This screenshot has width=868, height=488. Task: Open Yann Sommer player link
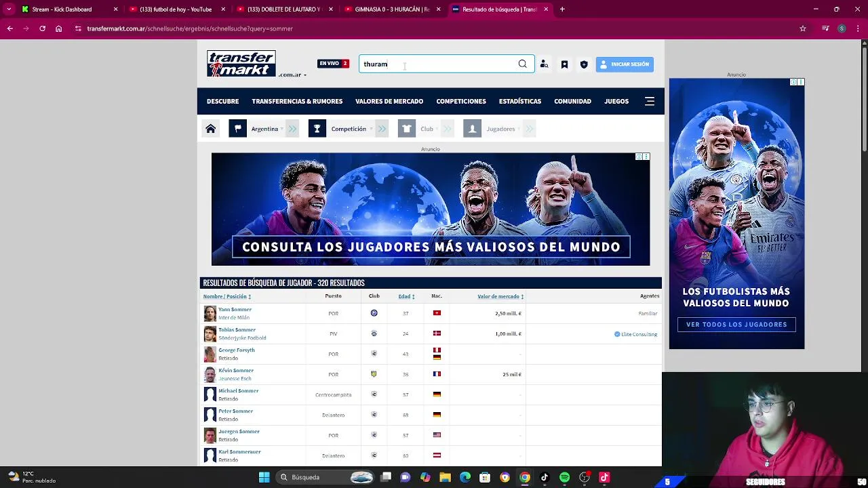pyautogui.click(x=235, y=309)
